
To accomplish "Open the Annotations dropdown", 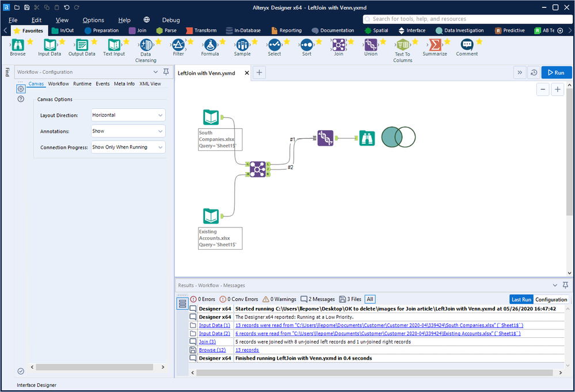I will point(128,131).
